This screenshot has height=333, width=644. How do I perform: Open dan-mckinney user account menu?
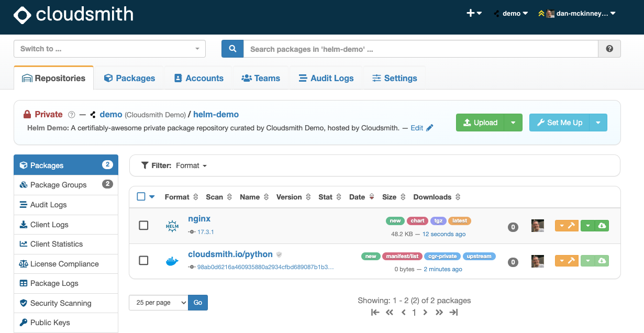point(577,14)
